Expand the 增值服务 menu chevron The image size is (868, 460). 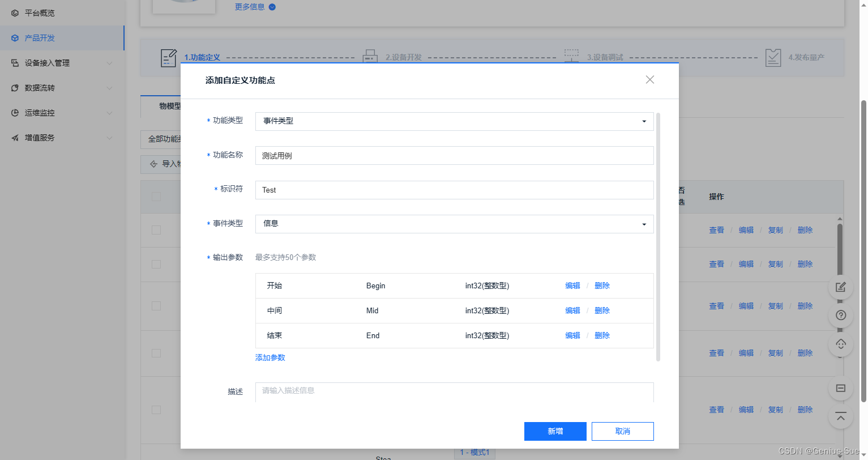(x=109, y=138)
